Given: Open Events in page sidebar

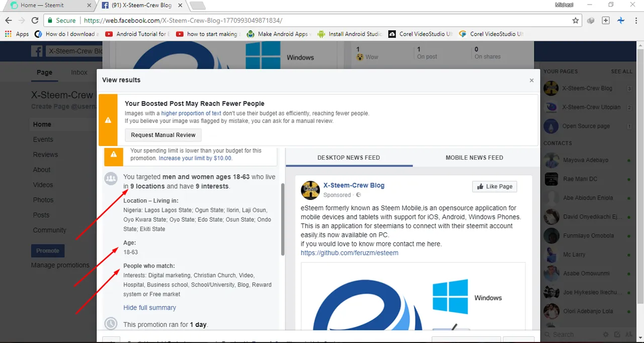Looking at the screenshot, I should click(43, 140).
